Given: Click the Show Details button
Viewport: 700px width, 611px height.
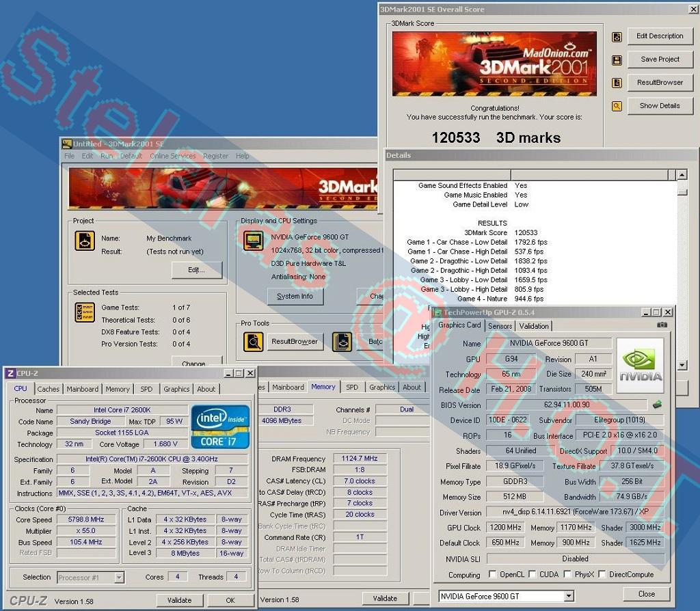Looking at the screenshot, I should point(660,106).
